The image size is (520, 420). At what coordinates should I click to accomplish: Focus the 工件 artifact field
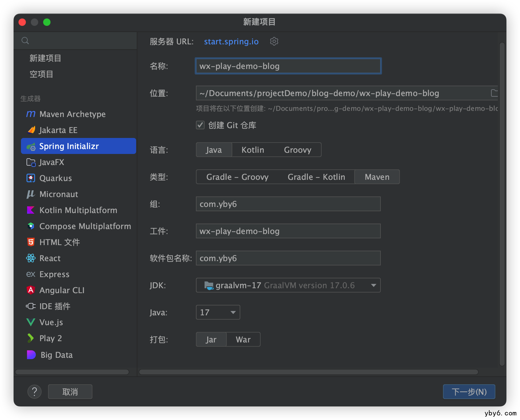coord(288,231)
